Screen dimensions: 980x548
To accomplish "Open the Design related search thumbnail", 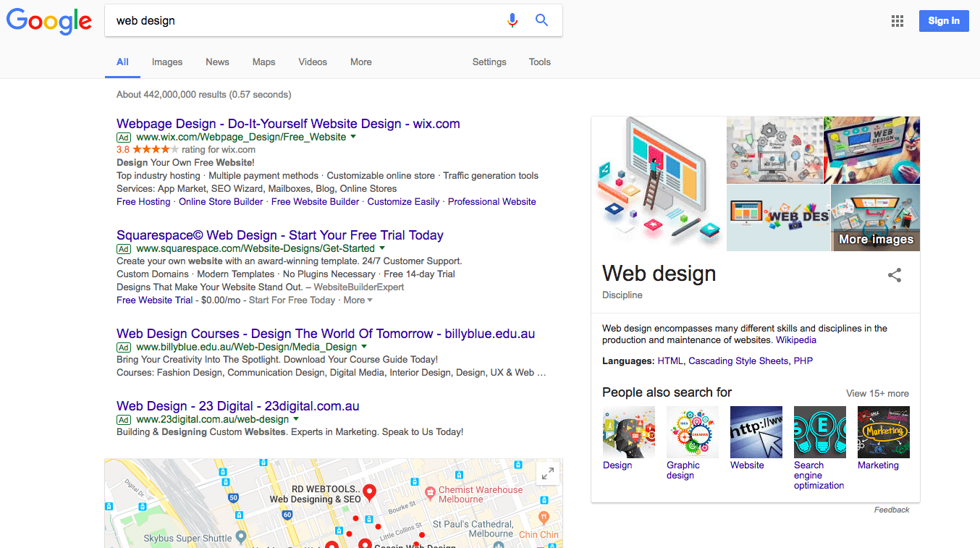I will [x=629, y=432].
